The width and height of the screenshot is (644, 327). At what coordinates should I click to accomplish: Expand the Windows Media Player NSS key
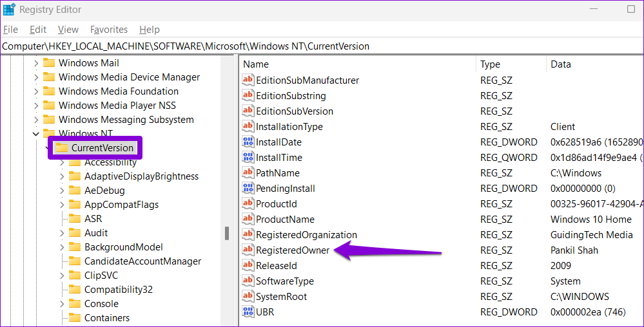pos(35,106)
